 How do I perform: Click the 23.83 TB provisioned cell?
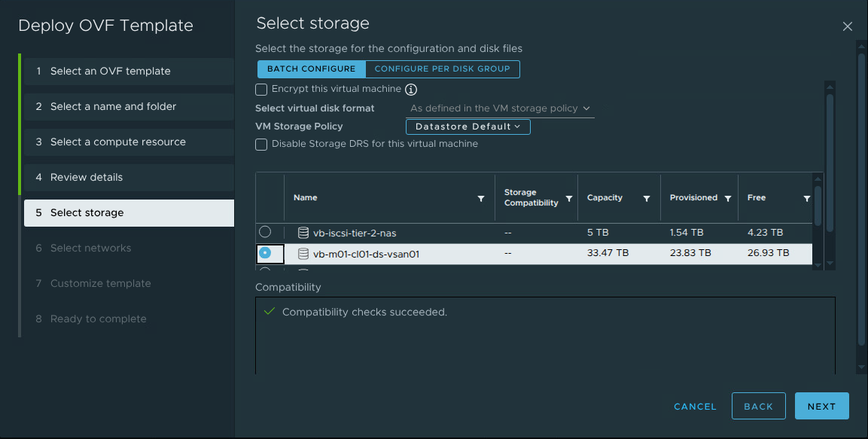[690, 253]
